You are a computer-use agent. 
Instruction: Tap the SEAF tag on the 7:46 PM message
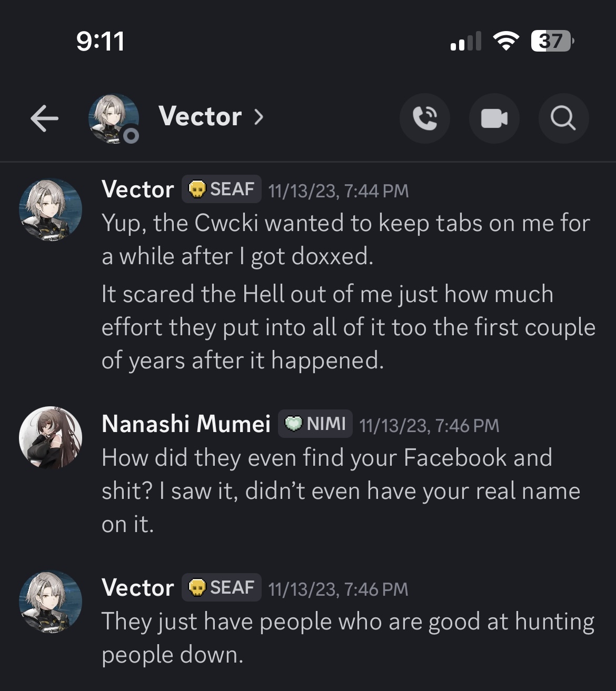[222, 587]
